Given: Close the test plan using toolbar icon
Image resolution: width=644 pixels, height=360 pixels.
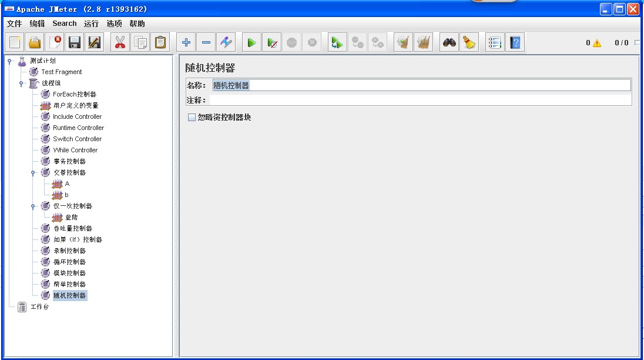Looking at the screenshot, I should [x=55, y=42].
